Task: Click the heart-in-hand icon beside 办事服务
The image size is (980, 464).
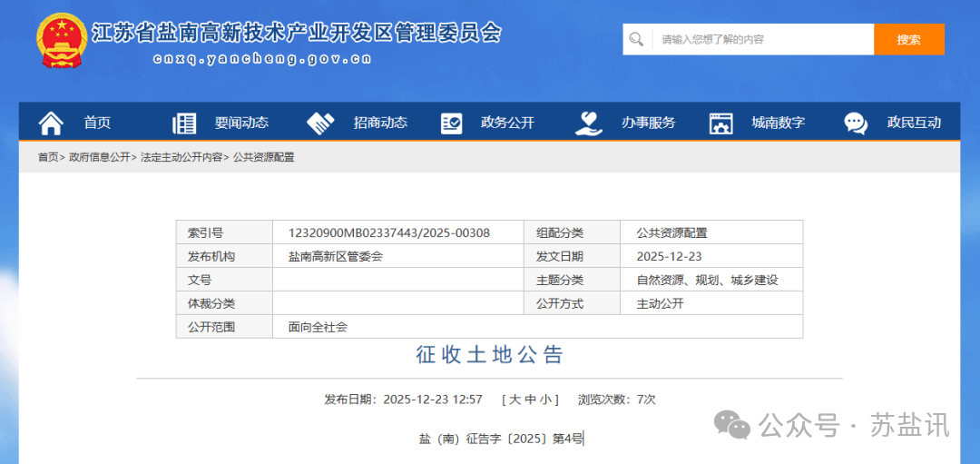Action: (589, 123)
